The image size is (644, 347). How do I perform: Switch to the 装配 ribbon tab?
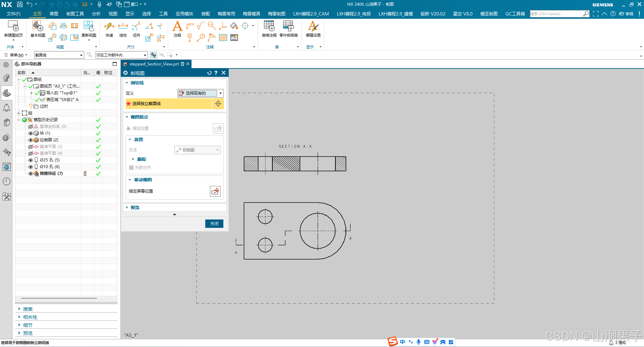(205, 14)
